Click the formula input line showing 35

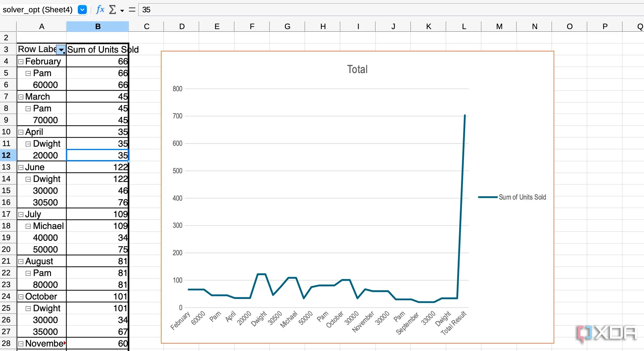coord(391,10)
